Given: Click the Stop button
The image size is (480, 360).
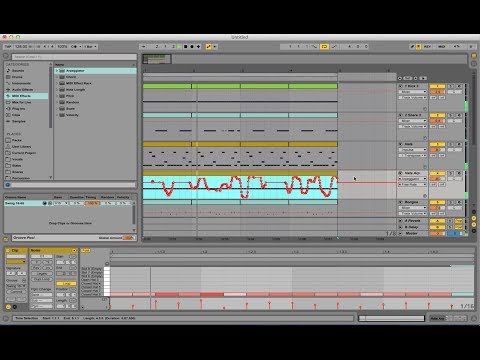Looking at the screenshot, I should tap(186, 47).
